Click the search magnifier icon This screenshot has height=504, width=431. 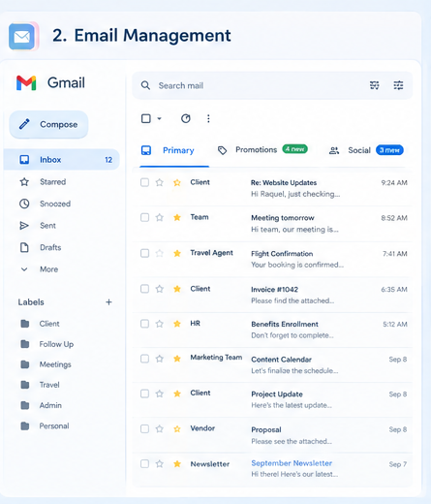tap(145, 85)
